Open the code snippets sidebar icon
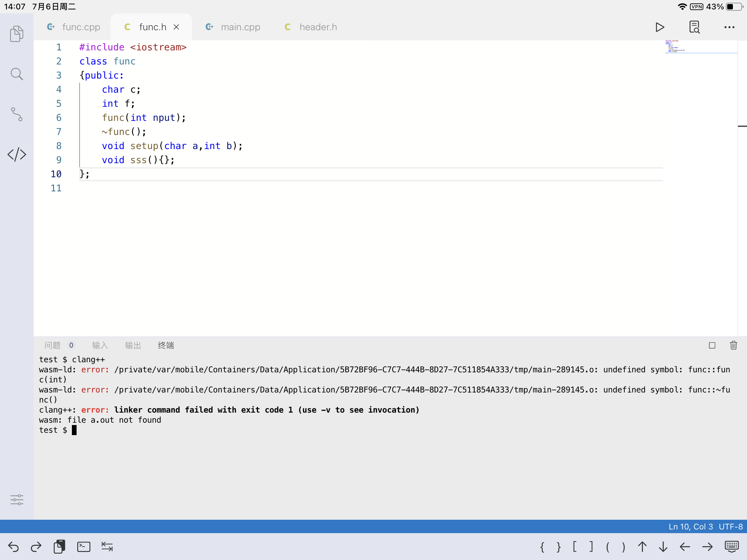 click(16, 154)
